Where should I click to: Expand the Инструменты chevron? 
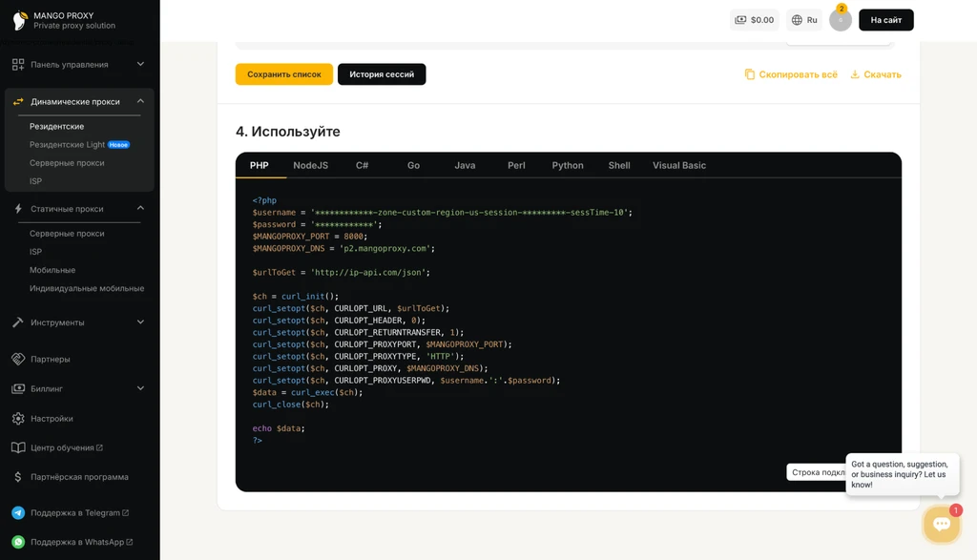[x=140, y=322]
